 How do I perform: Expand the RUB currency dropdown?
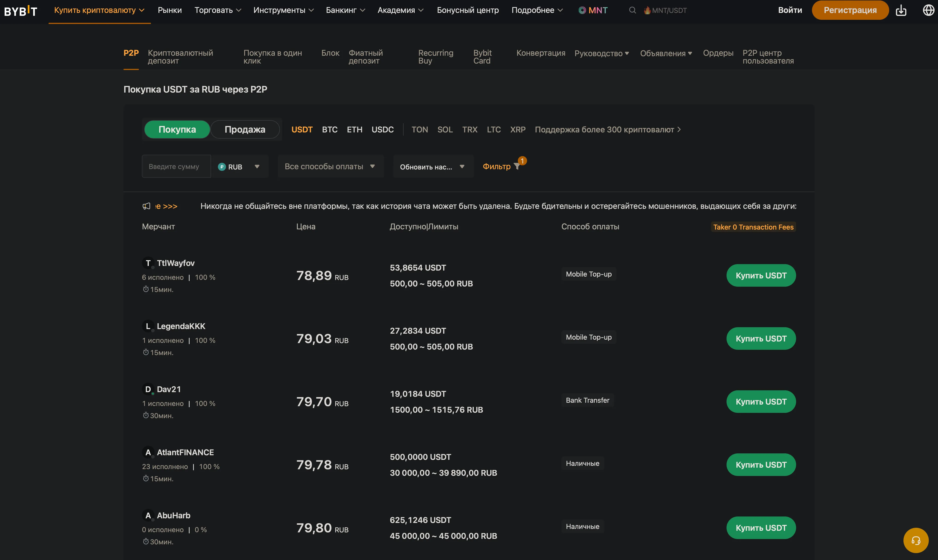(x=240, y=166)
